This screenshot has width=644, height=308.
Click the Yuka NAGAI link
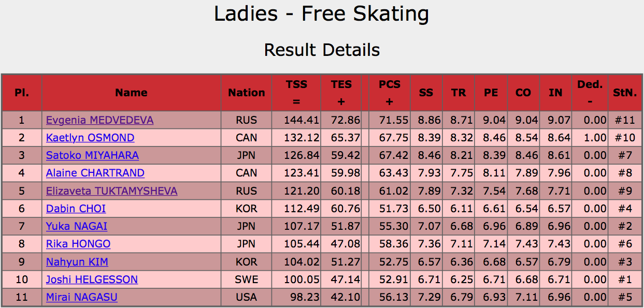77,226
